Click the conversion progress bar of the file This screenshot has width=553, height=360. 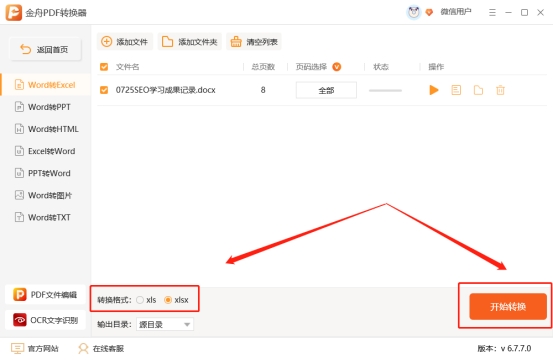385,90
